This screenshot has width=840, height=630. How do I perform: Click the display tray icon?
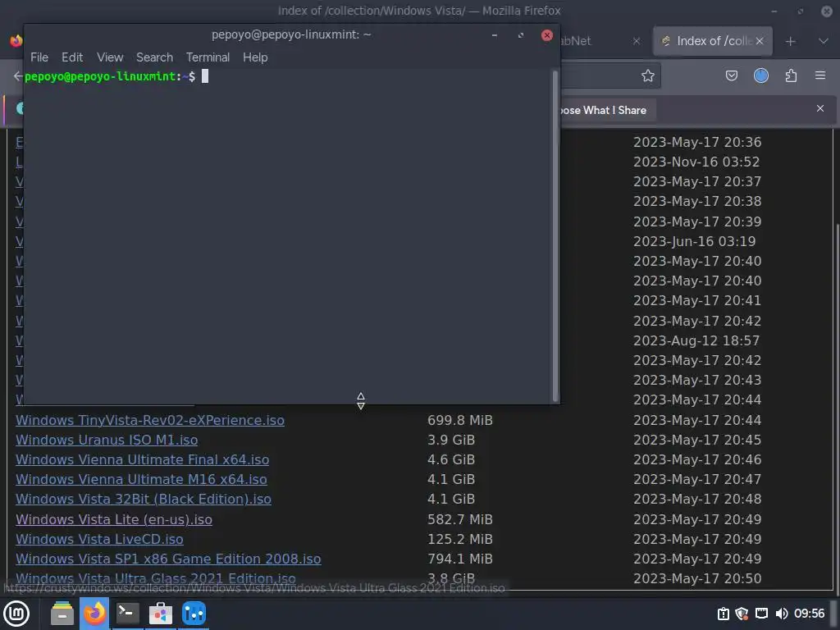point(761,614)
